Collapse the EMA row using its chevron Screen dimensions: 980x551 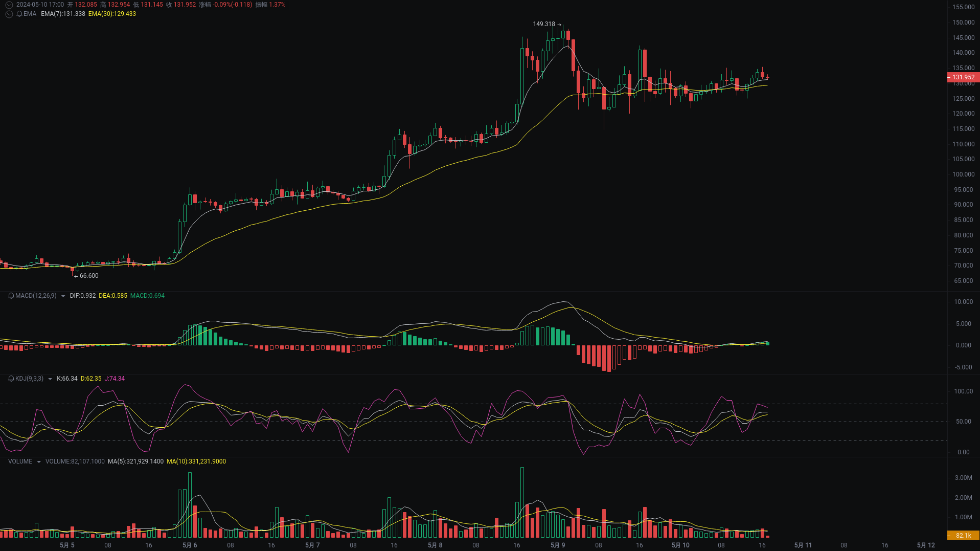click(x=9, y=14)
